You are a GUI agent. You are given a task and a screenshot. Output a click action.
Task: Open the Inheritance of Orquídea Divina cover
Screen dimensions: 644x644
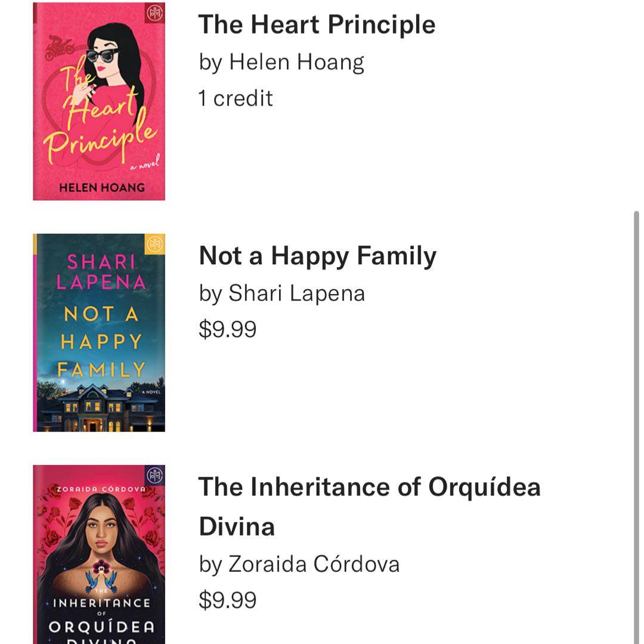(x=99, y=555)
